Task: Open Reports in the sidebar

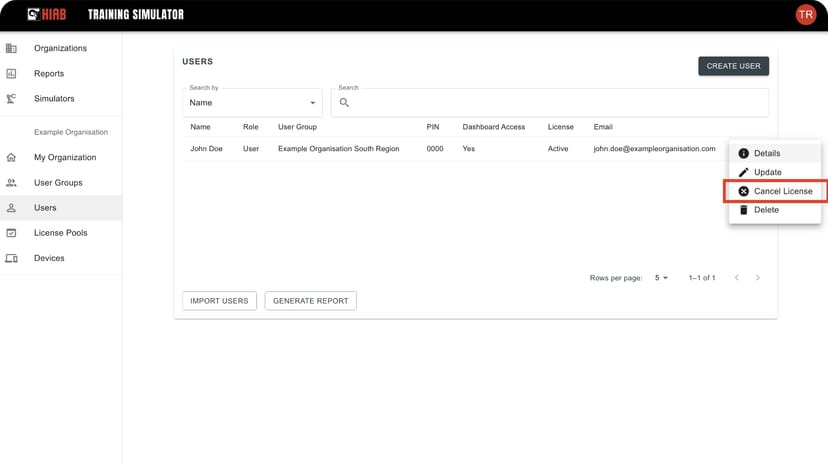Action: click(61, 73)
